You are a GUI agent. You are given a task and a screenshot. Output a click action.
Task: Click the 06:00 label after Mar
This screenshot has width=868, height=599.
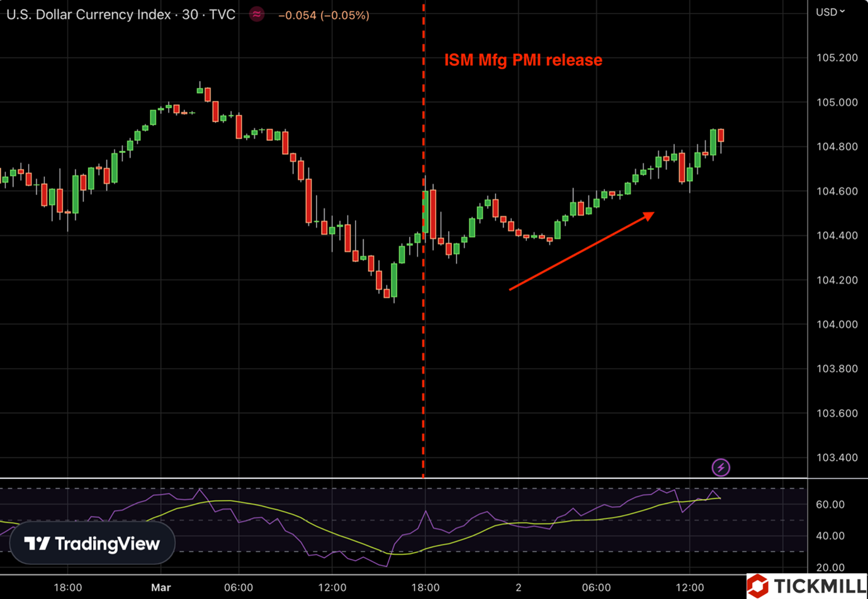pyautogui.click(x=239, y=587)
